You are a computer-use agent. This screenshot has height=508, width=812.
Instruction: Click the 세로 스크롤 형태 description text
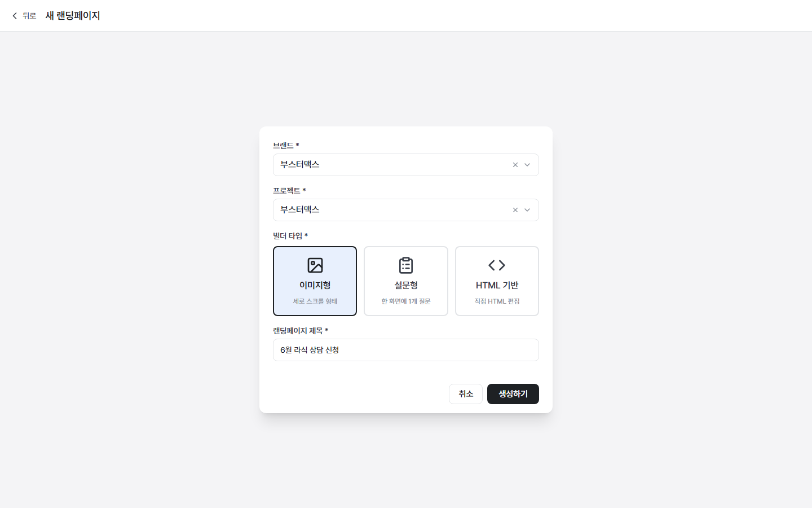315,301
